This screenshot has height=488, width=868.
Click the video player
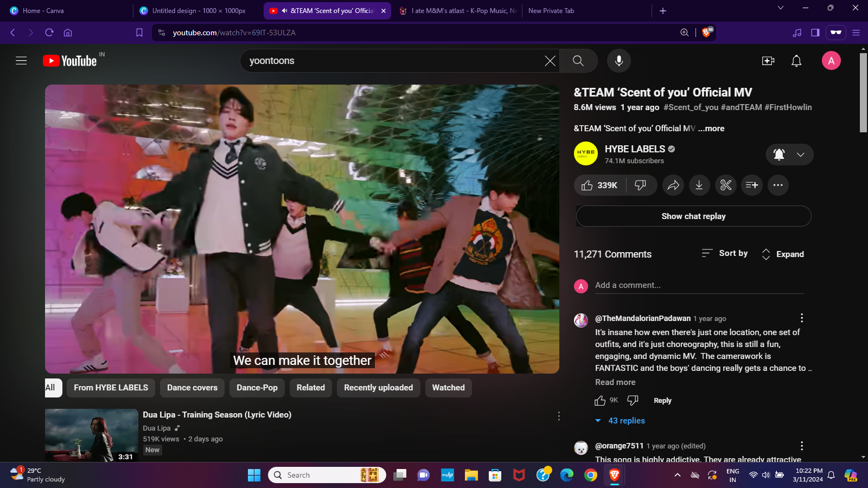pos(302,229)
